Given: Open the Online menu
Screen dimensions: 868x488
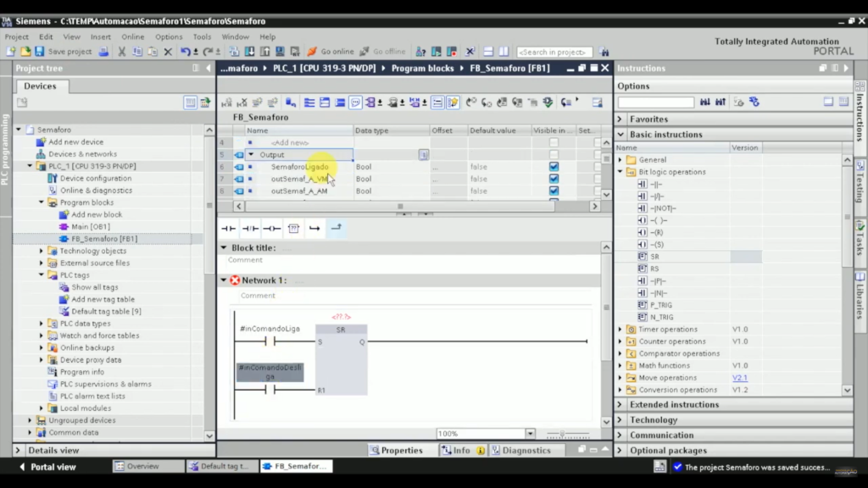Looking at the screenshot, I should tap(133, 36).
